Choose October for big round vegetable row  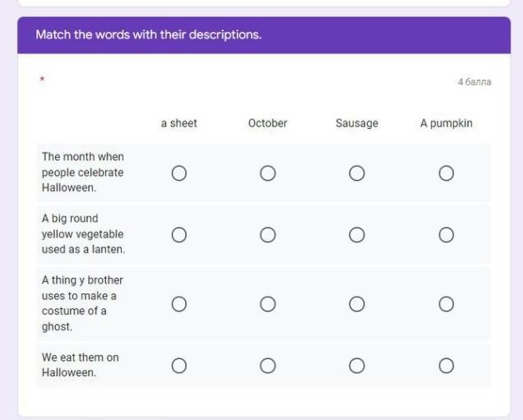[x=267, y=235]
